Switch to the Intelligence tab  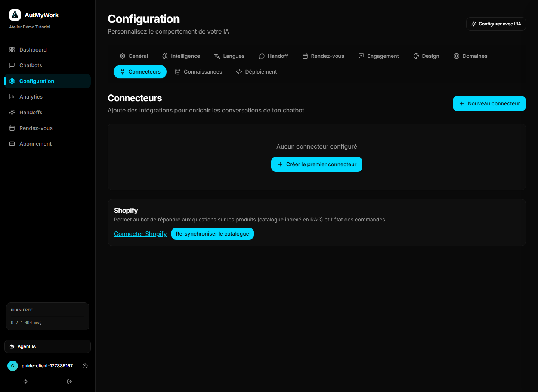pyautogui.click(x=181, y=56)
